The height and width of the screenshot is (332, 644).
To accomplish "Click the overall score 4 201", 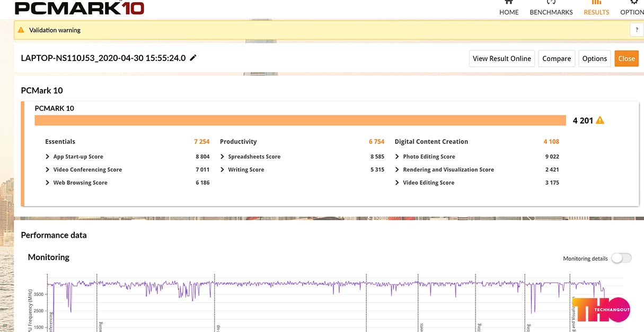I will pyautogui.click(x=583, y=121).
